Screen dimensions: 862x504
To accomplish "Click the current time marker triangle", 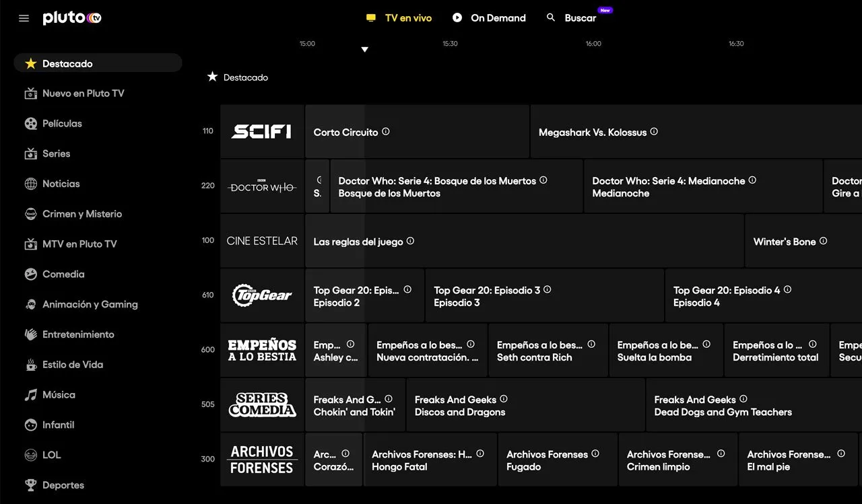I will pyautogui.click(x=364, y=49).
